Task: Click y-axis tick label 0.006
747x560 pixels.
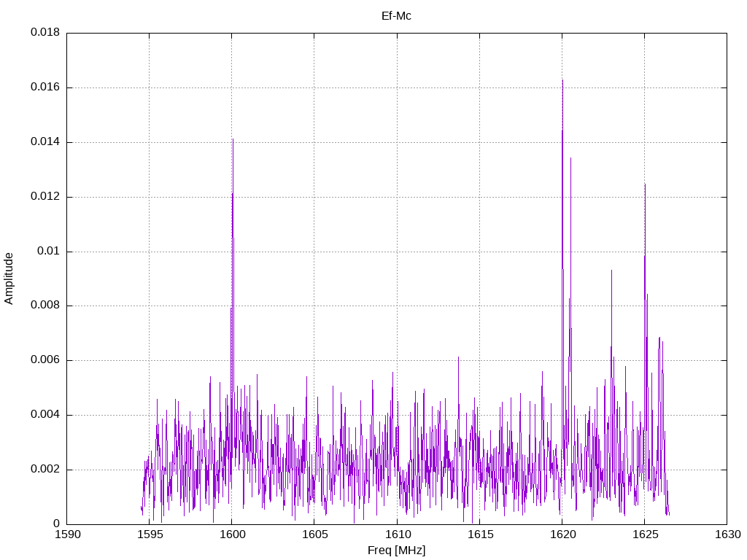Action: (x=45, y=360)
